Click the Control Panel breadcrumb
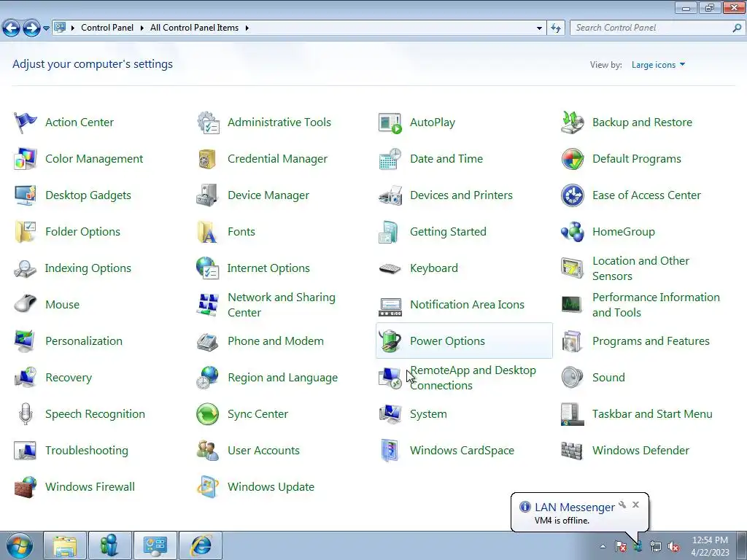 107,28
